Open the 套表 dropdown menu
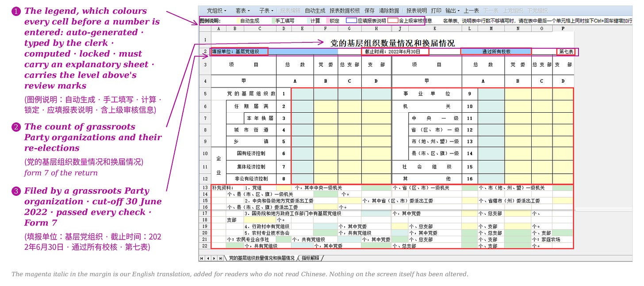The height and width of the screenshot is (286, 644). point(243,11)
